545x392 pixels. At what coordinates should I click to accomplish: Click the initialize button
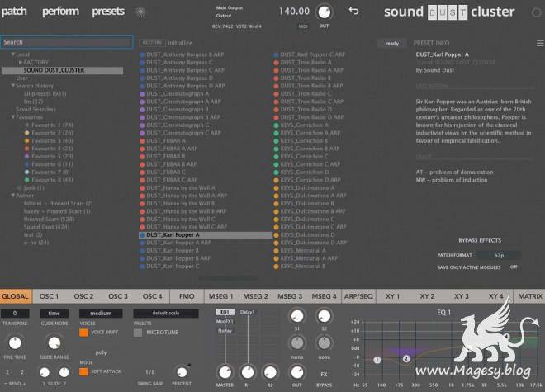(x=180, y=43)
